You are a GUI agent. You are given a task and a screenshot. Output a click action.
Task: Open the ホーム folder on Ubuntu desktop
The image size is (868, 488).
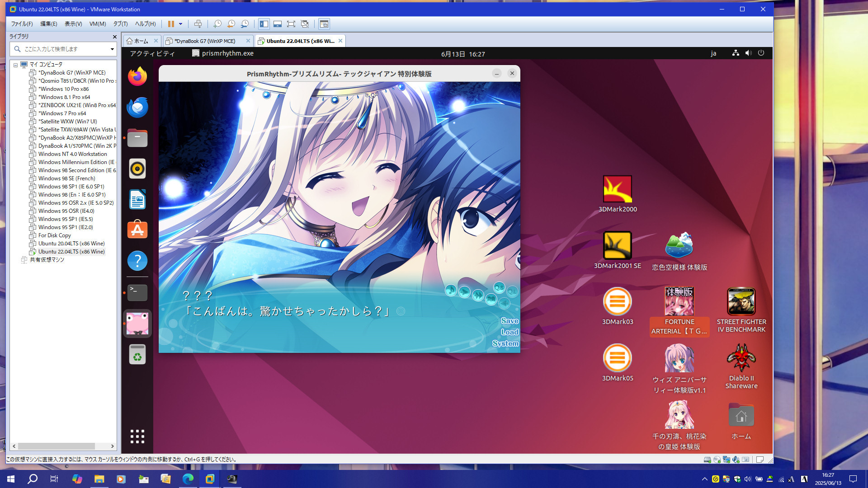point(741,421)
